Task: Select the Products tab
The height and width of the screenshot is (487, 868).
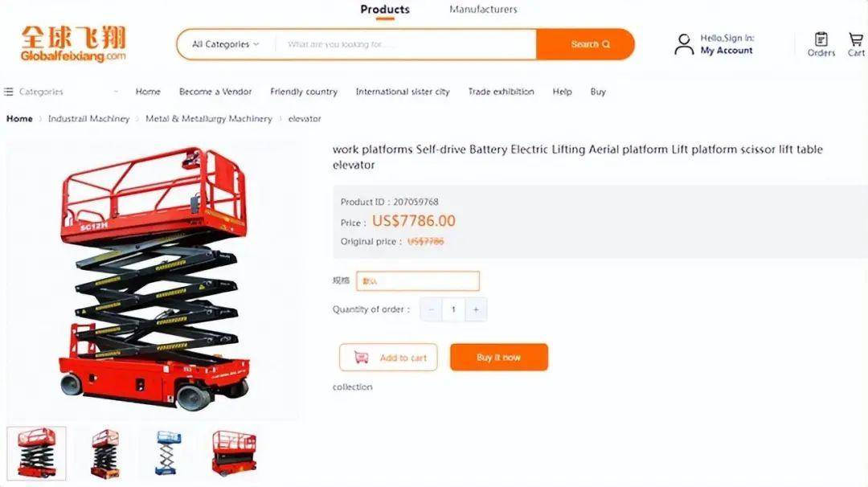Action: point(385,10)
